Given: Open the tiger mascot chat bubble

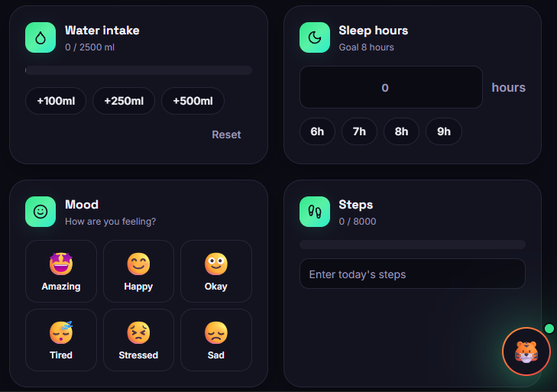Looking at the screenshot, I should tap(526, 352).
